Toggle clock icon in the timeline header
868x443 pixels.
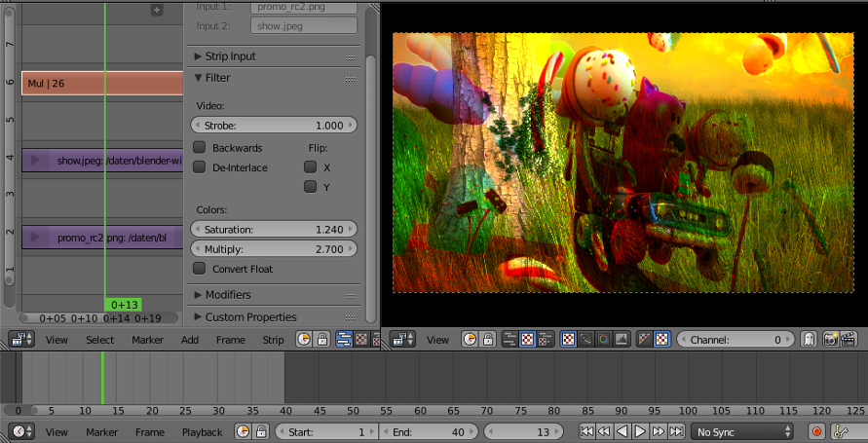242,432
